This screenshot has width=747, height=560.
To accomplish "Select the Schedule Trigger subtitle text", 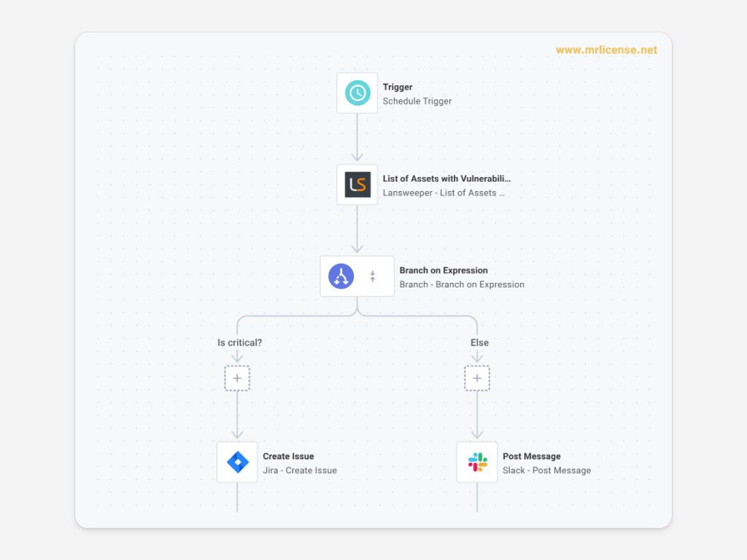I will tap(417, 101).
